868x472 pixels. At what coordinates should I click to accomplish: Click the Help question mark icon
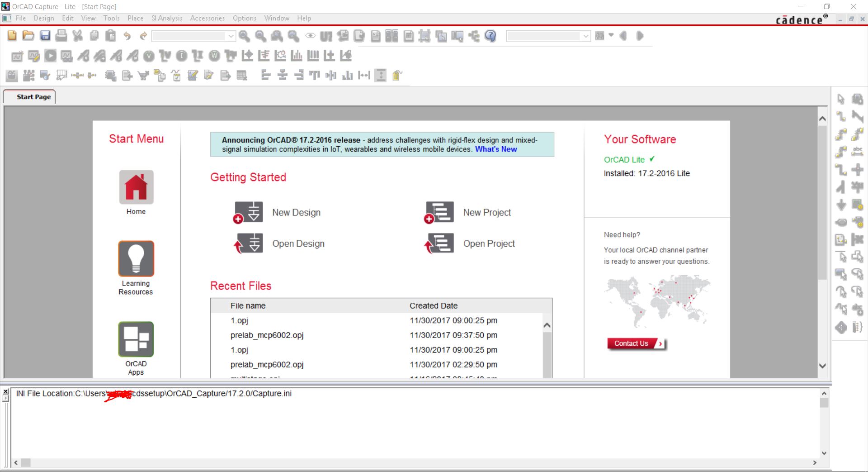pos(491,36)
